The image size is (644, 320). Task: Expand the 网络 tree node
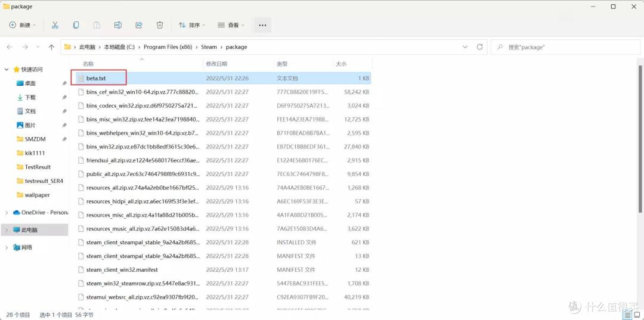(7, 247)
